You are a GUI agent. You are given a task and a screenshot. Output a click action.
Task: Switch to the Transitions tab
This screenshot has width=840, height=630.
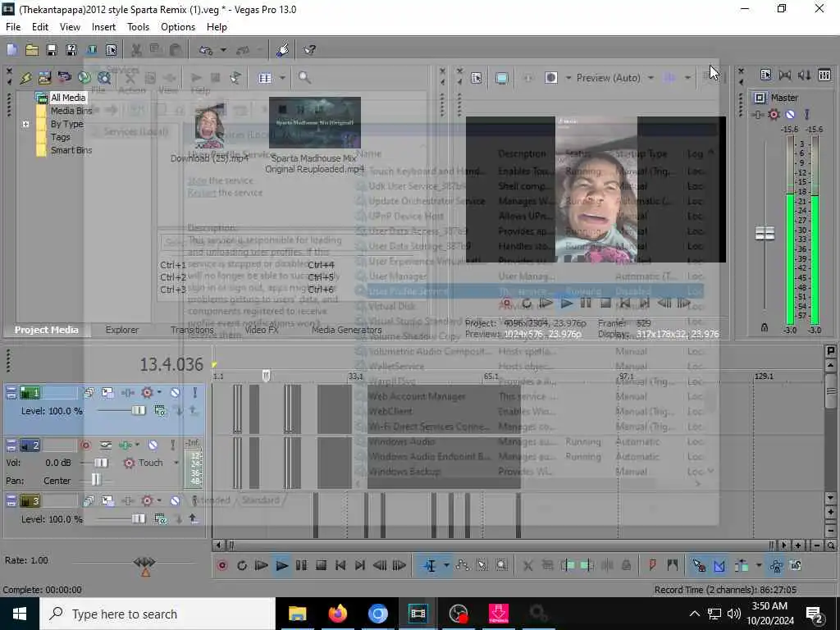click(192, 330)
